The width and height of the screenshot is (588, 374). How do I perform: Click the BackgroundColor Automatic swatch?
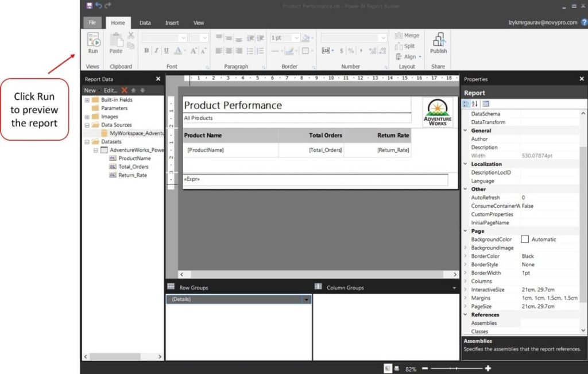point(525,240)
